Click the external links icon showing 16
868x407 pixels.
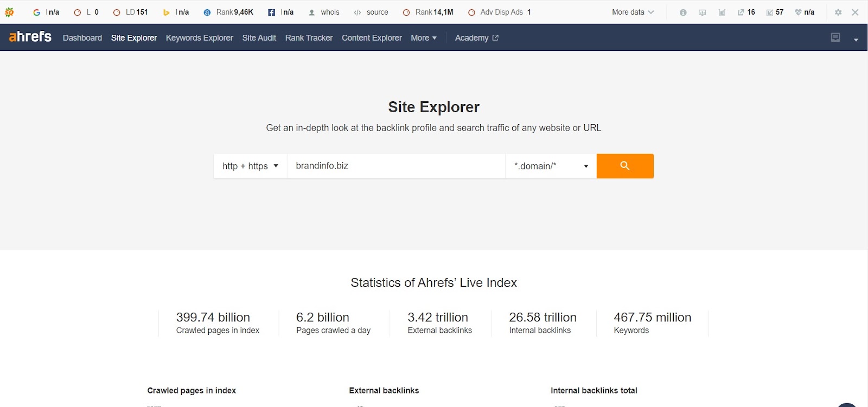click(746, 12)
